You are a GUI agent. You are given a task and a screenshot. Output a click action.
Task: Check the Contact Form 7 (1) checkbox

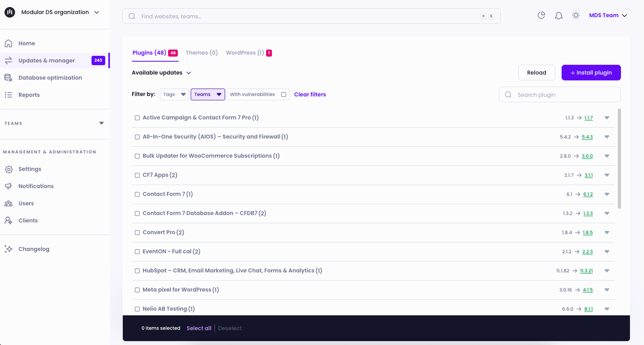(137, 194)
